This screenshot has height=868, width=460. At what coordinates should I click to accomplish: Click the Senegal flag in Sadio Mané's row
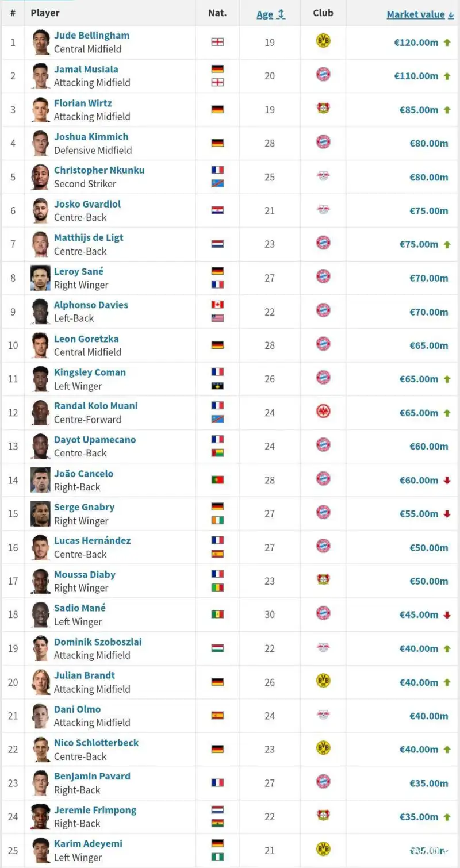pos(217,614)
